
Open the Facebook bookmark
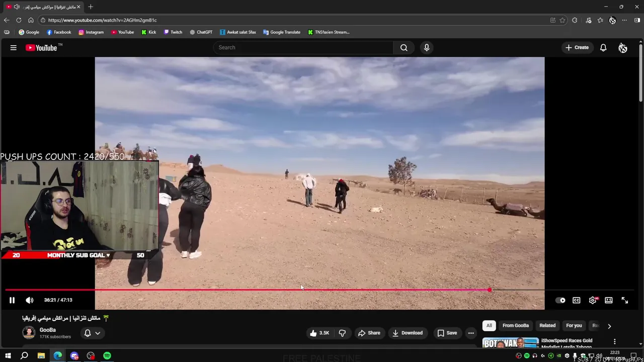59,32
